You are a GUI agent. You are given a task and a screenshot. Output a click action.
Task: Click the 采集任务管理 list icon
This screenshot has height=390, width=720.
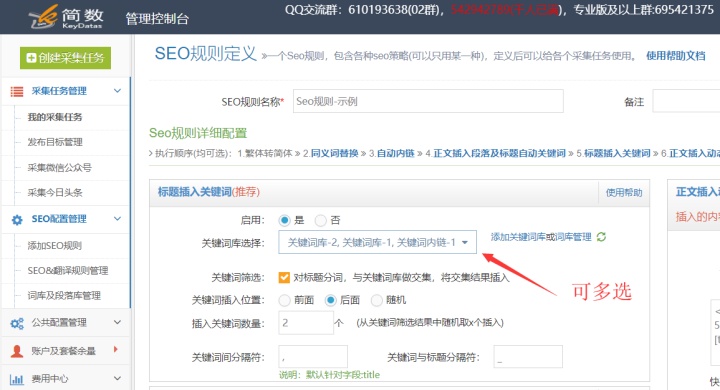17,91
